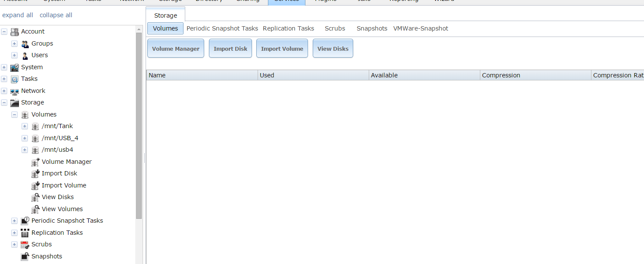Click the View Volumes tree icon
Screen dimensions: 644x264
35,209
